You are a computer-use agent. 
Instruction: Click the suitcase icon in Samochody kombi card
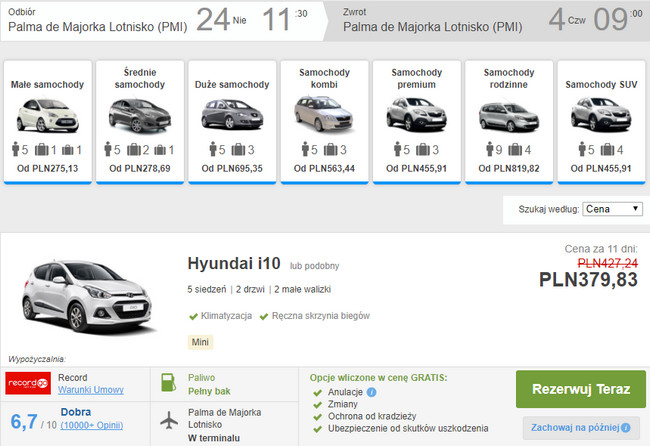coord(330,149)
